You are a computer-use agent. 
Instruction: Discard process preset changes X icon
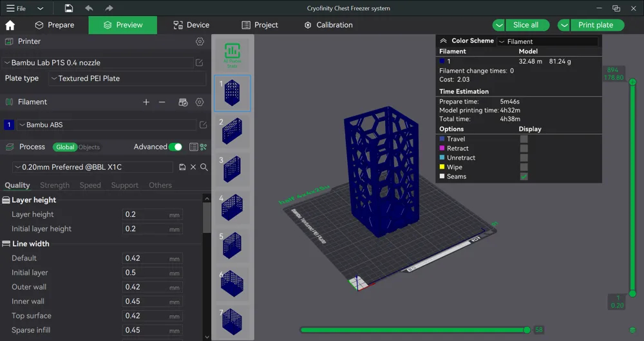pyautogui.click(x=193, y=167)
